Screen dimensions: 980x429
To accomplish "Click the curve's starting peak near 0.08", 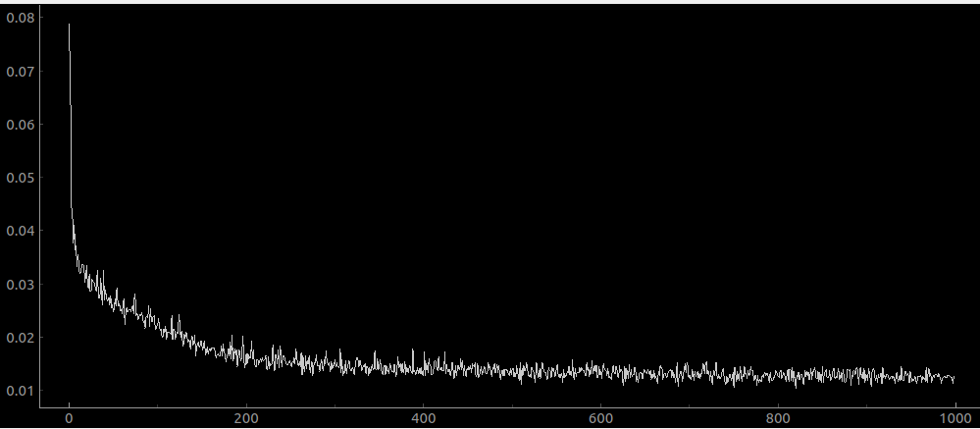I will [x=69, y=26].
